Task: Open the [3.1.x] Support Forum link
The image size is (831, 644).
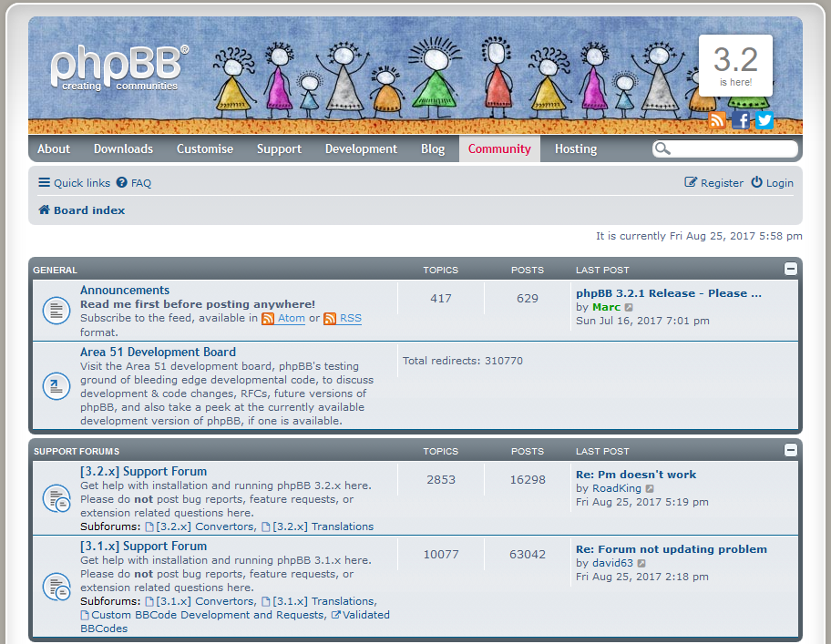Action: click(144, 546)
